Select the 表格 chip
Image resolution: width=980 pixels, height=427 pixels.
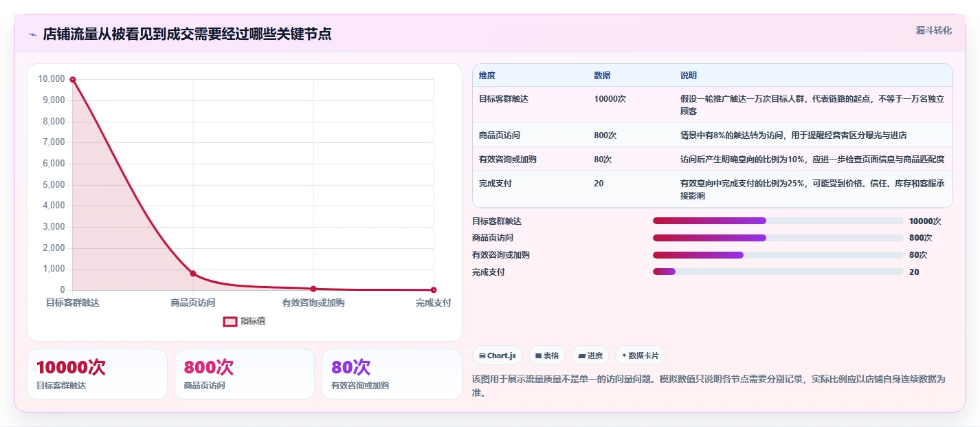pos(547,355)
